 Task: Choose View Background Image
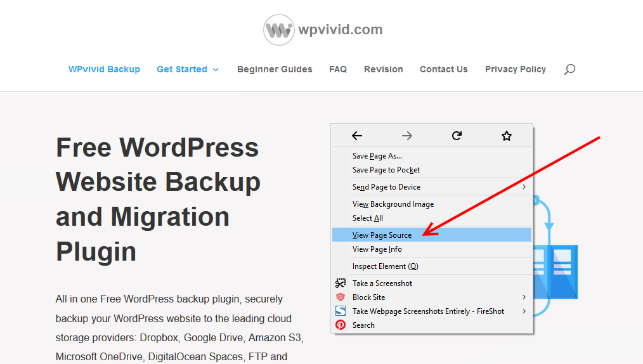(x=432, y=204)
